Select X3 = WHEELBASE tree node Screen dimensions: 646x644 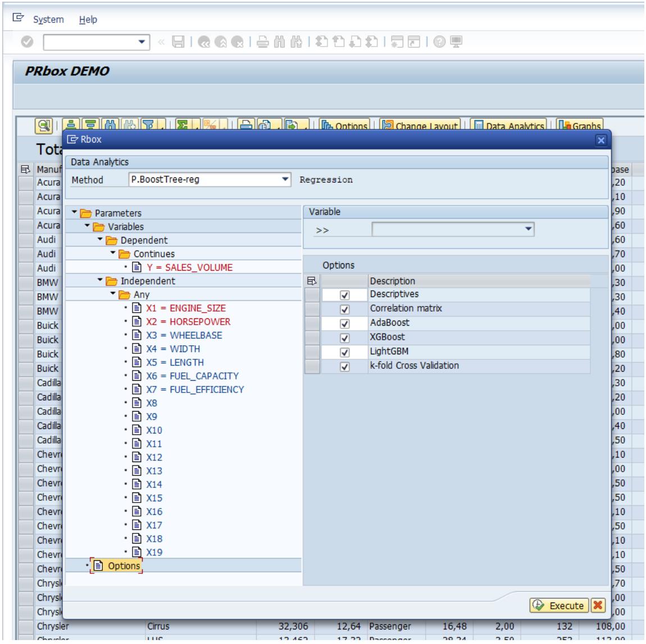(184, 335)
